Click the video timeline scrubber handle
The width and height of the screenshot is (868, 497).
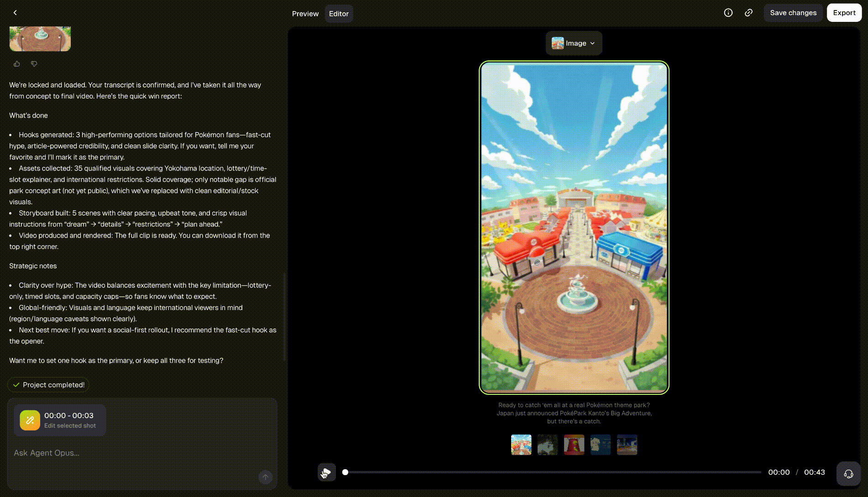[x=345, y=472]
